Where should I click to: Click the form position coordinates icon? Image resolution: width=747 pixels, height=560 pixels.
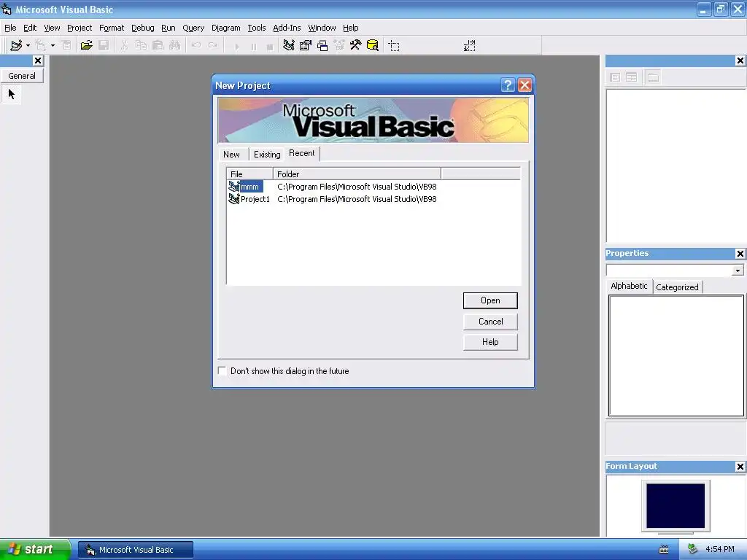coord(394,46)
